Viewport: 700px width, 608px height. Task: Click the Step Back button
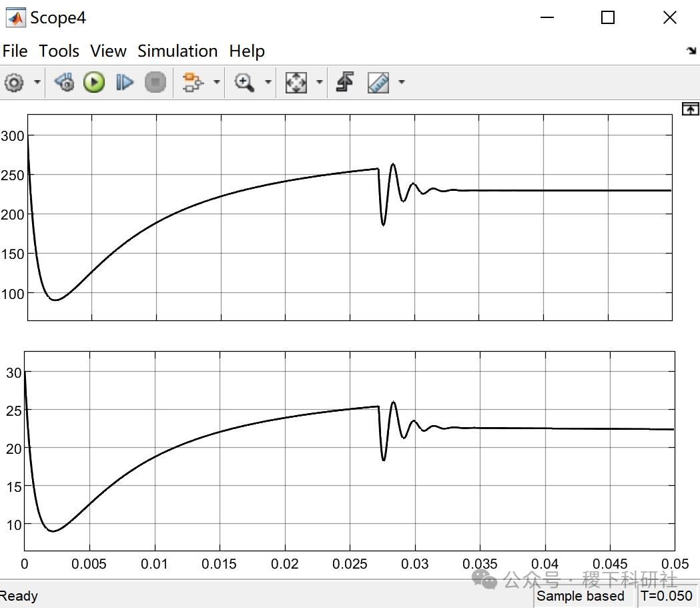tap(64, 83)
